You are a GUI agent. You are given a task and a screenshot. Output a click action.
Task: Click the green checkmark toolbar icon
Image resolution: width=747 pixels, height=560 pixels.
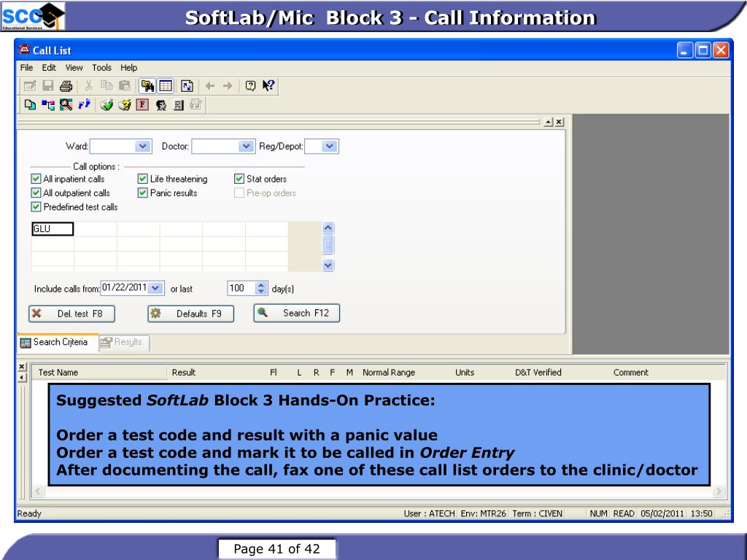[107, 105]
